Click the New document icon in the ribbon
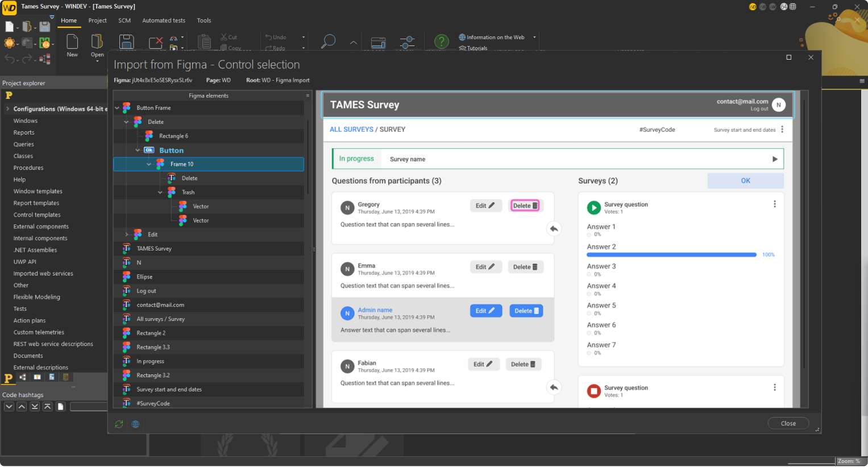 [72, 41]
